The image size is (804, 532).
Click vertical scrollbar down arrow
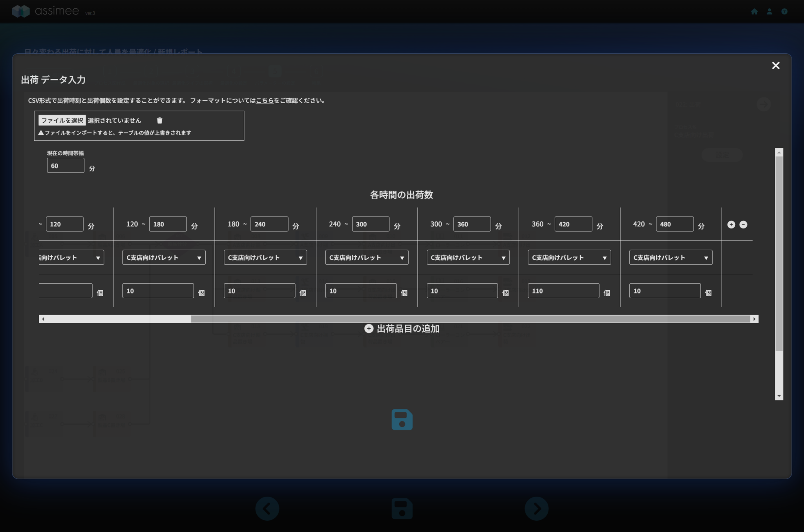click(x=779, y=396)
